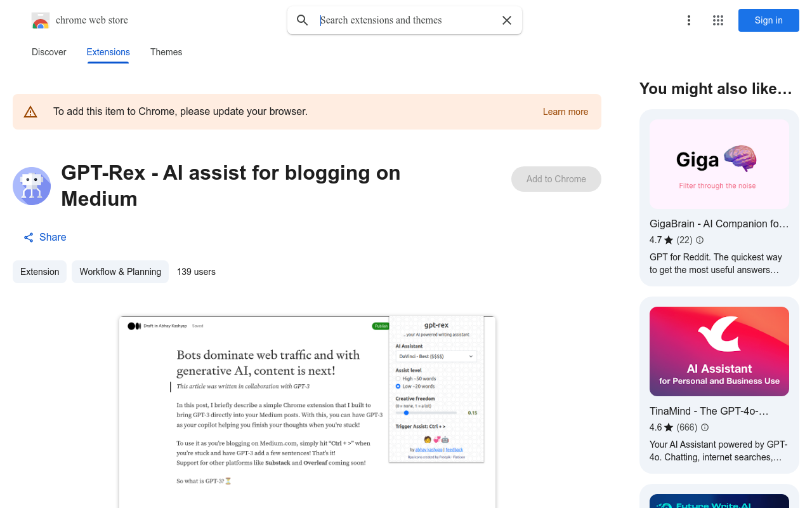Open the DaVinci AI Assistant dropdown in screenshot

[436, 356]
